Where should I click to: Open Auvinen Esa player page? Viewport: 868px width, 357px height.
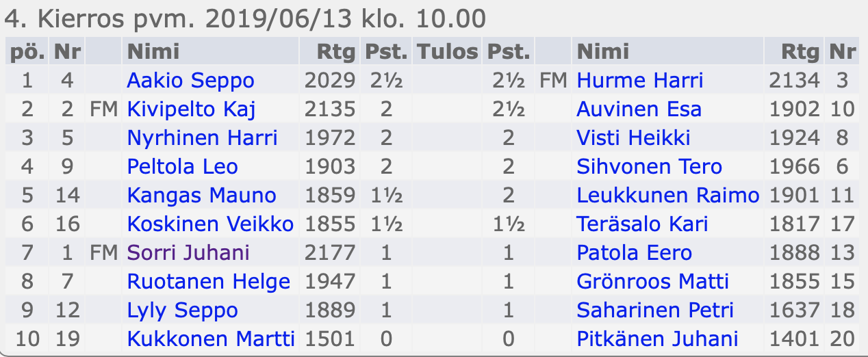coord(639,109)
